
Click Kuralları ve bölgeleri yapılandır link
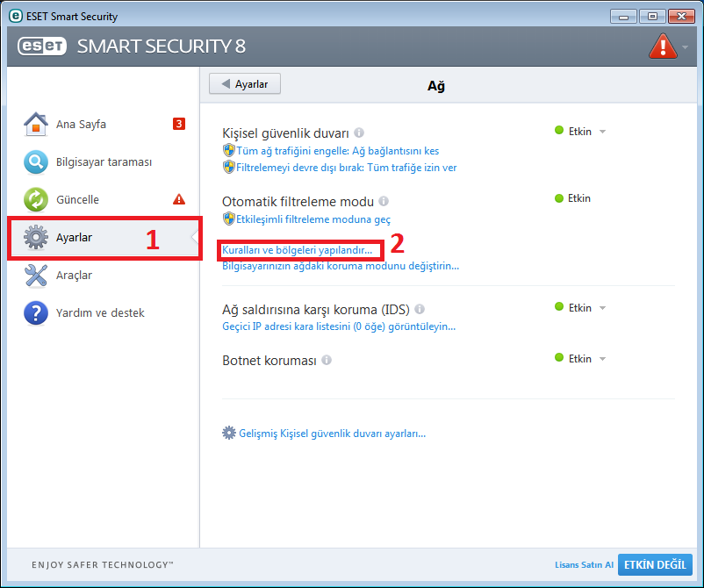(x=298, y=250)
